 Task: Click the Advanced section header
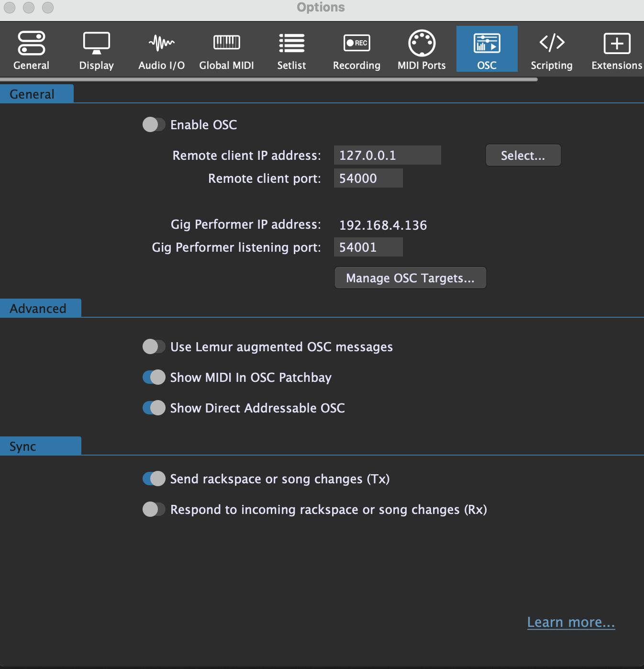click(x=41, y=308)
